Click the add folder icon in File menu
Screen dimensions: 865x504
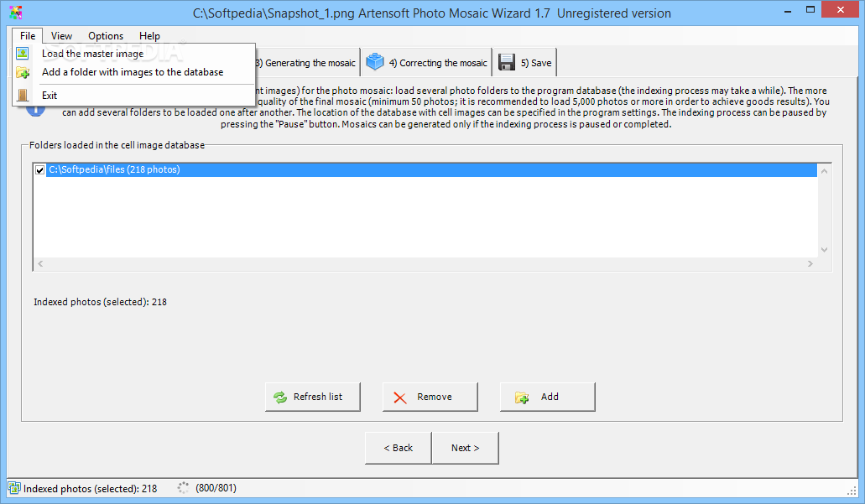tap(23, 72)
